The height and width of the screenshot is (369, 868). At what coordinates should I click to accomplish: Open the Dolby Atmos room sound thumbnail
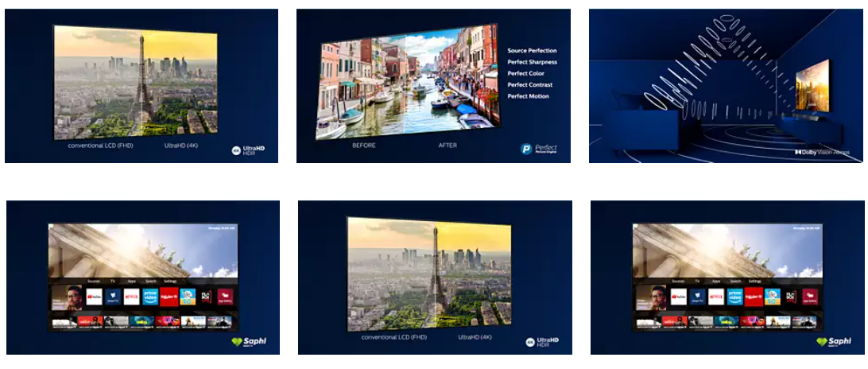pos(726,84)
